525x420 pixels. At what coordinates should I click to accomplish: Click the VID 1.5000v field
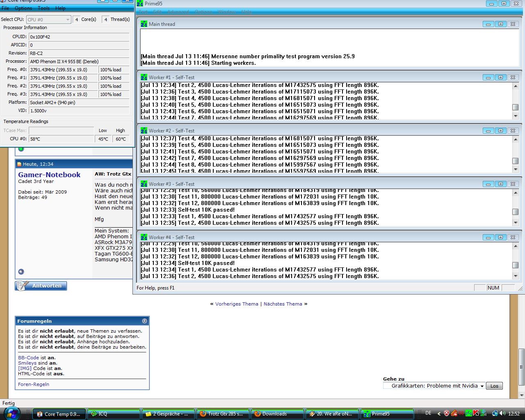coord(79,111)
